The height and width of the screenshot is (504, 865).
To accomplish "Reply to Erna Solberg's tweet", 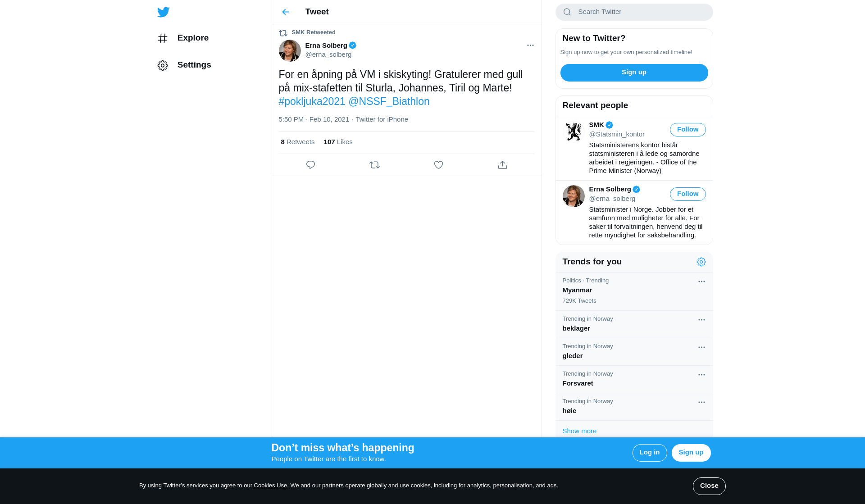I will 310,165.
